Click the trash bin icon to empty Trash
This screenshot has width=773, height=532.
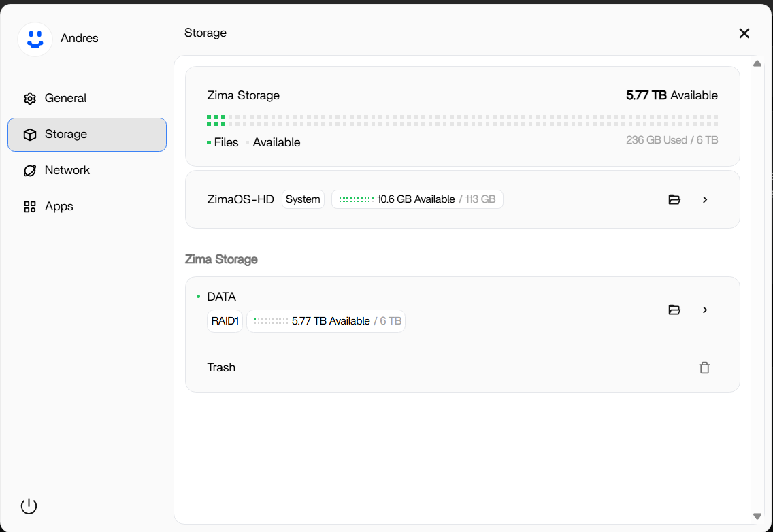(x=704, y=368)
